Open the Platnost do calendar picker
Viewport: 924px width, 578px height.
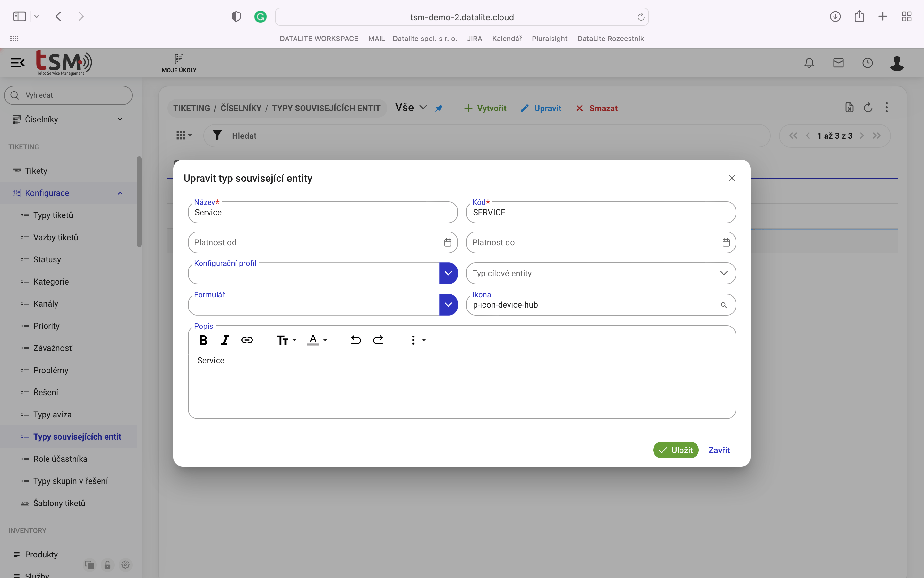[x=726, y=242]
